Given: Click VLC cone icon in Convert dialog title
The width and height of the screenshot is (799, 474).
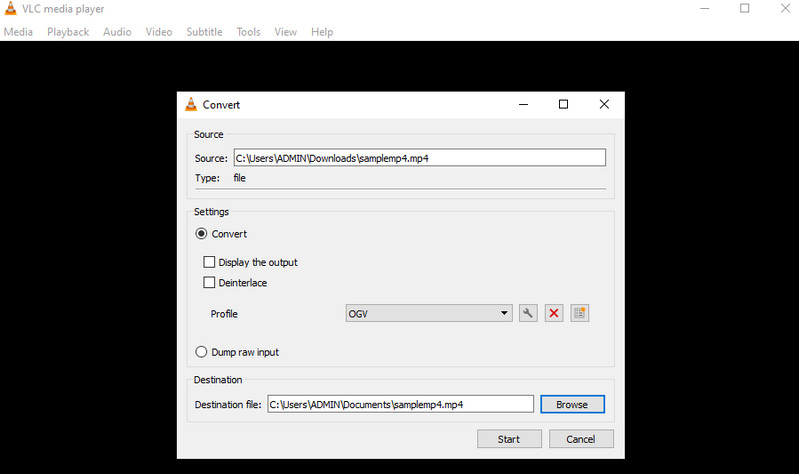Looking at the screenshot, I should click(191, 104).
